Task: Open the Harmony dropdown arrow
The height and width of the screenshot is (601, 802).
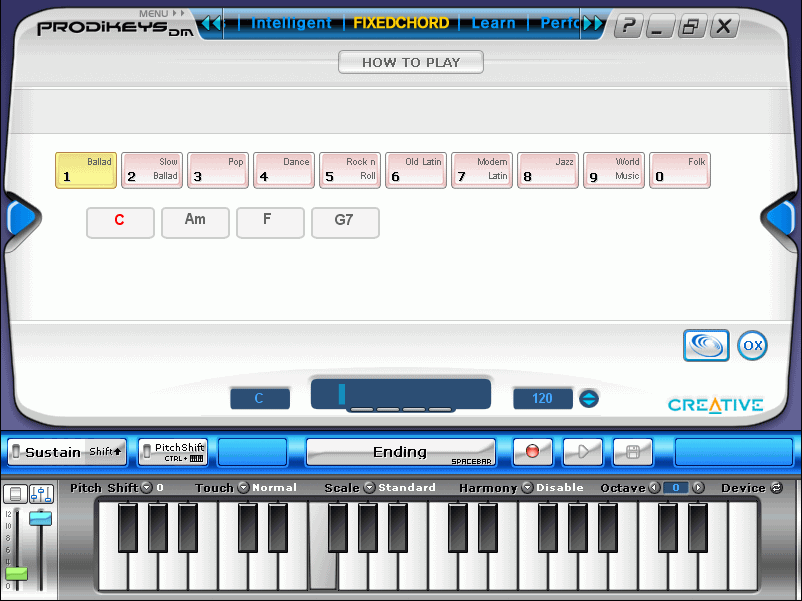Action: point(527,487)
